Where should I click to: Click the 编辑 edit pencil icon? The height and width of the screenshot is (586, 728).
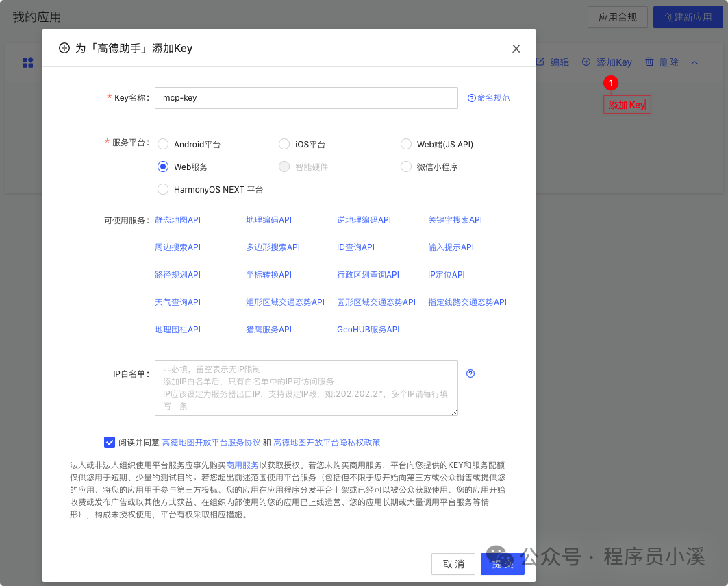tap(540, 62)
